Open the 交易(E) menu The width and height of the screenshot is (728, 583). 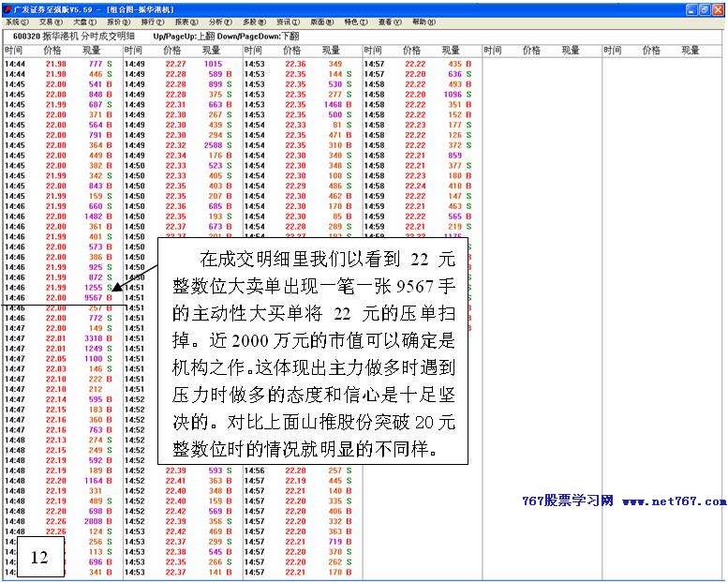(x=52, y=22)
